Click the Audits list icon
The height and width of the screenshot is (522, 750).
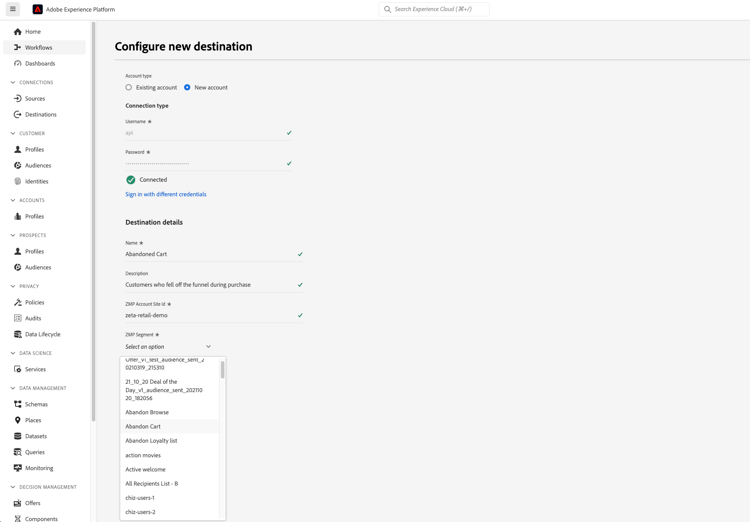click(x=18, y=318)
